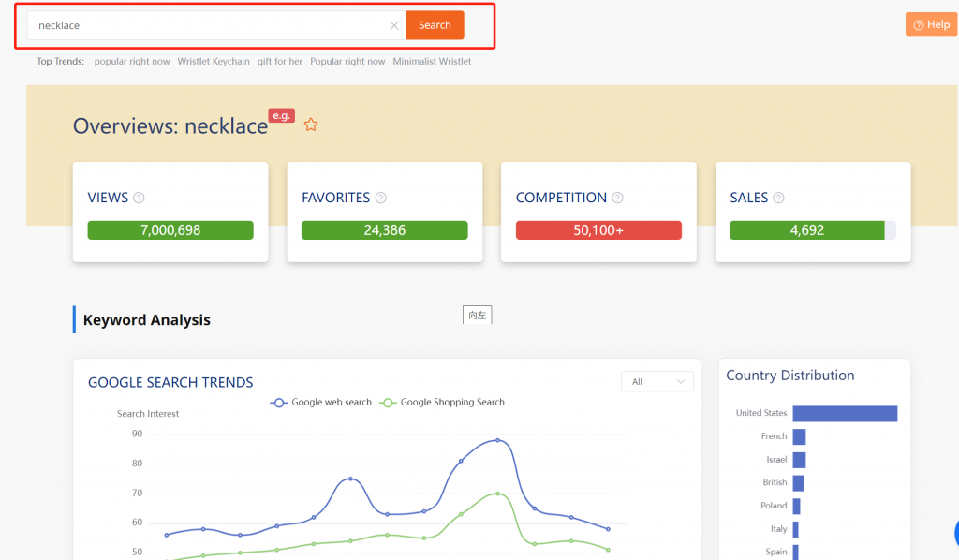Click the first popular right now trend
This screenshot has width=959, height=560.
coord(132,62)
